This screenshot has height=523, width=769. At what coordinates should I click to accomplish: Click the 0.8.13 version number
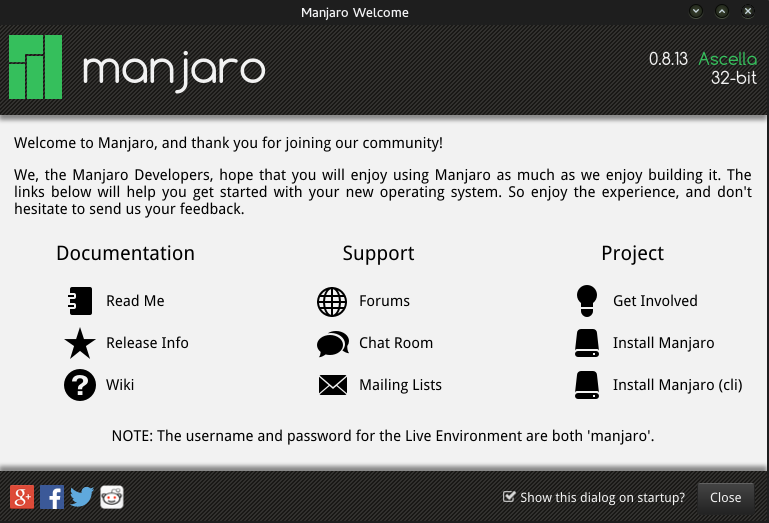668,59
